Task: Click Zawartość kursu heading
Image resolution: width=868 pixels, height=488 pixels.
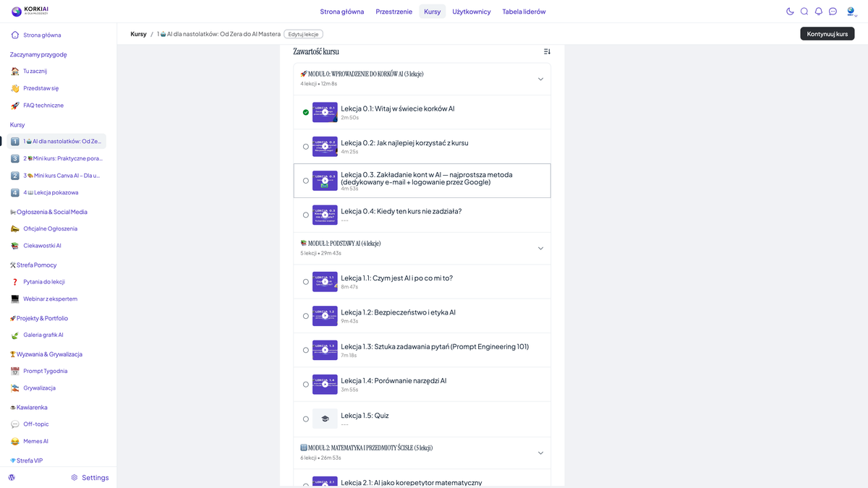Action: 316,51
